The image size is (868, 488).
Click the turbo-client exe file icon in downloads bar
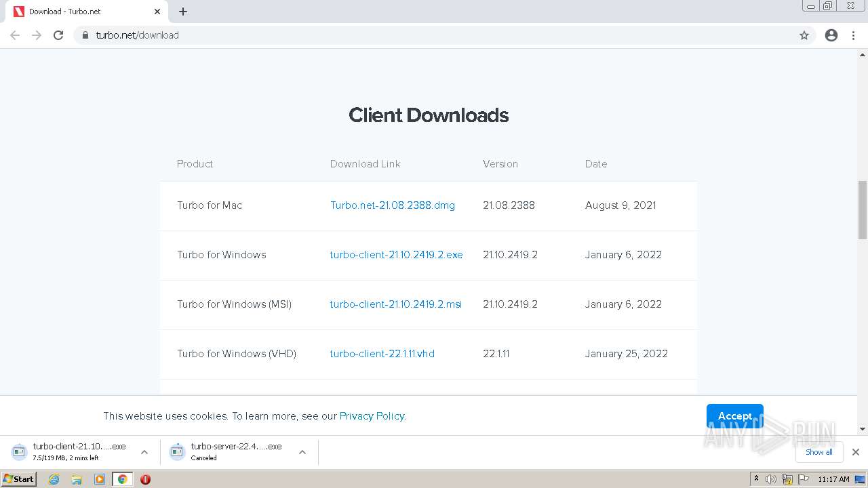pyautogui.click(x=19, y=451)
